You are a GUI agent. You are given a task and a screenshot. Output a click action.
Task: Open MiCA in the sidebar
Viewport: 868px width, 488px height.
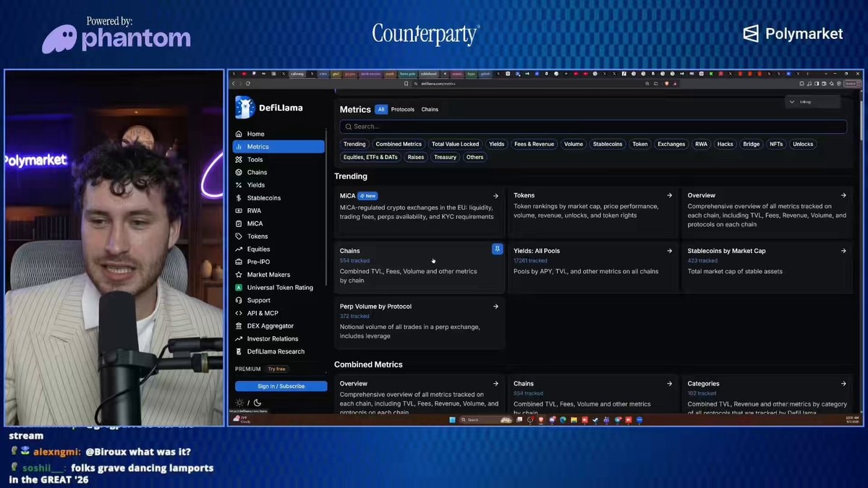pos(278,223)
